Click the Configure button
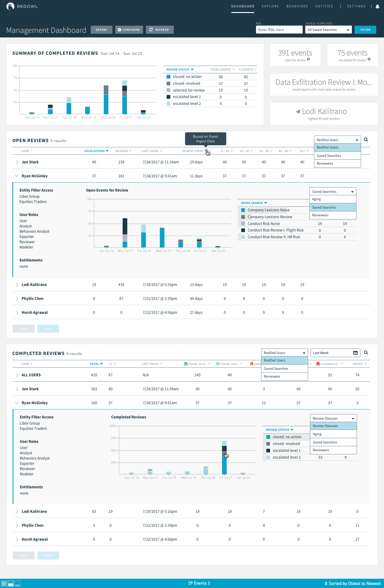Image resolution: width=384 pixels, height=588 pixels. 129,30
